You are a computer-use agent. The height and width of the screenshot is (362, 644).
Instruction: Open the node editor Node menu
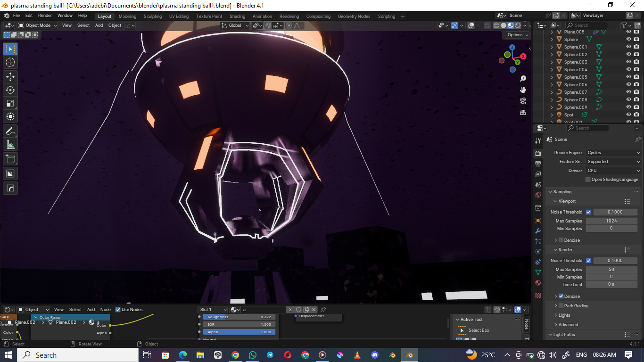(x=106, y=310)
